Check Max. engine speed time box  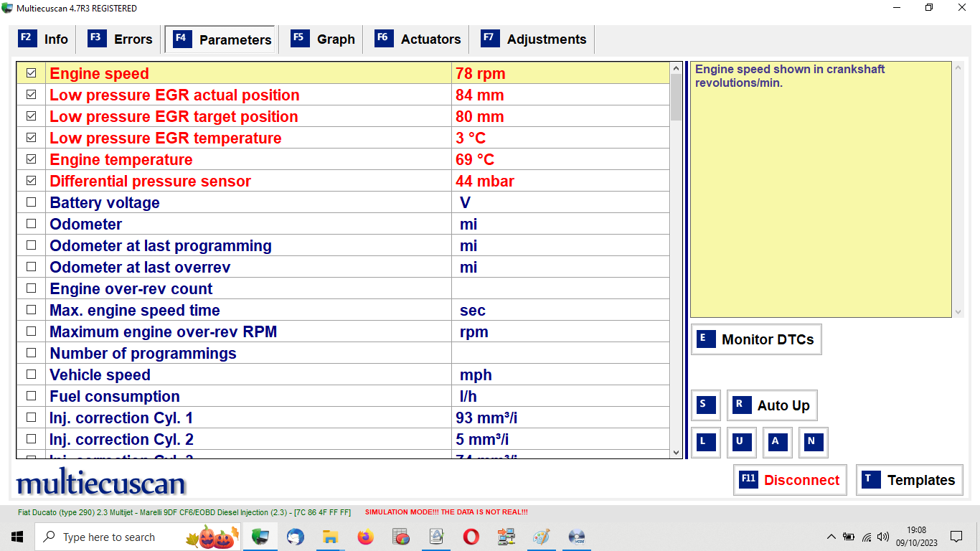coord(31,310)
